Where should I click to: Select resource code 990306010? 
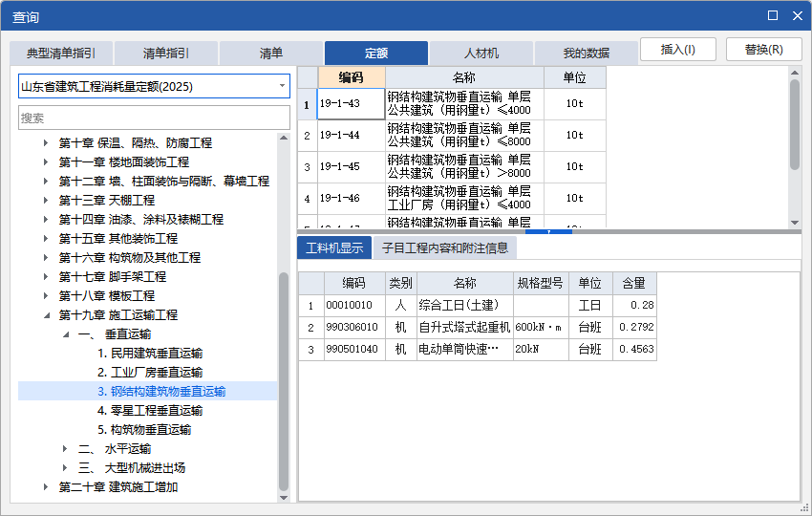point(354,327)
